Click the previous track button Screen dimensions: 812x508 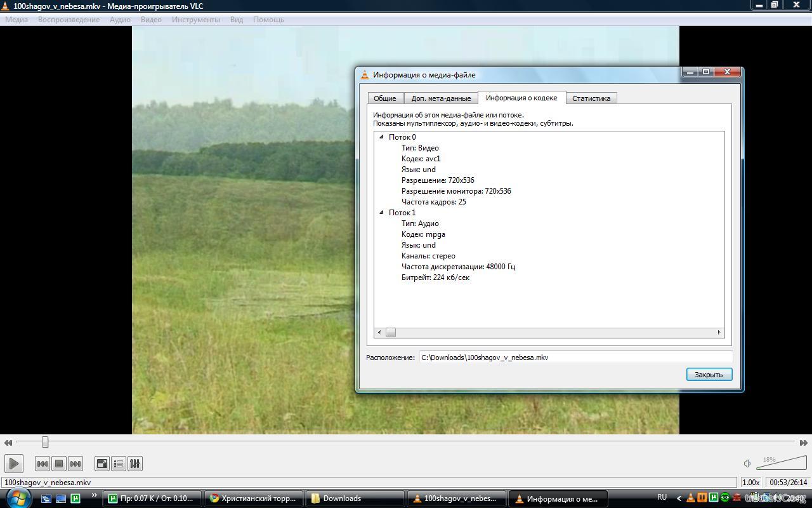point(43,464)
